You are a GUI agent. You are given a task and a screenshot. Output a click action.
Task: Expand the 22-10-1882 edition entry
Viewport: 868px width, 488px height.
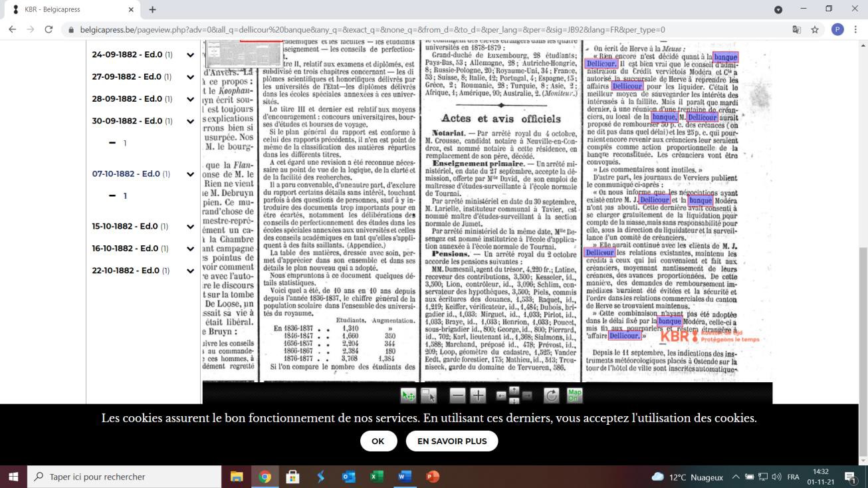190,271
